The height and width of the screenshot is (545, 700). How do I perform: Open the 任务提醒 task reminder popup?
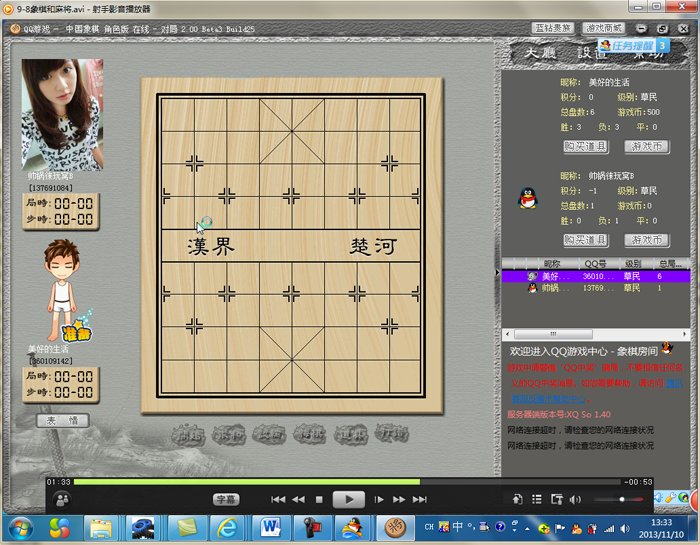coord(634,46)
